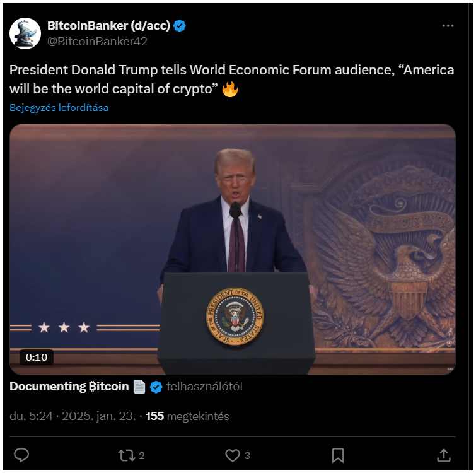This screenshot has width=476, height=473.
Task: Bookmark this post with the bookmark icon
Action: click(x=337, y=455)
